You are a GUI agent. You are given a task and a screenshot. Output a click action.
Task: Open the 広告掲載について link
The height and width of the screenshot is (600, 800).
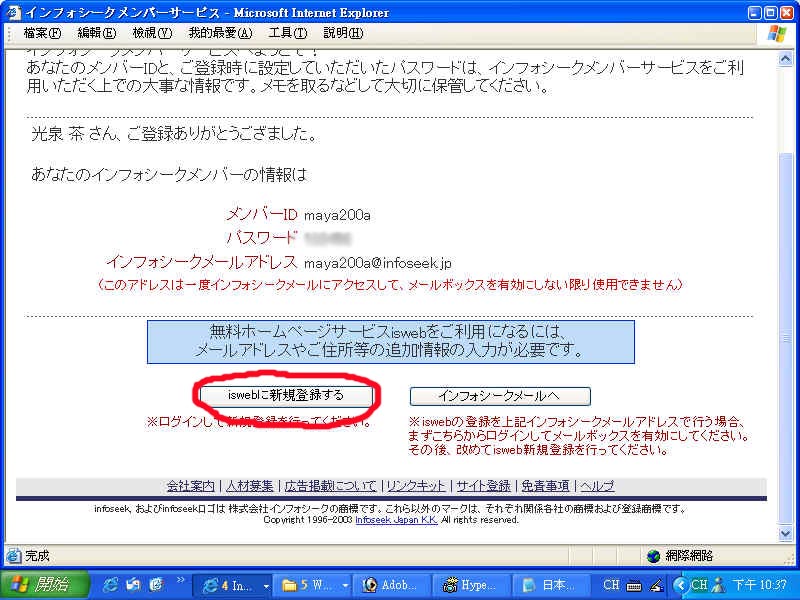[331, 486]
